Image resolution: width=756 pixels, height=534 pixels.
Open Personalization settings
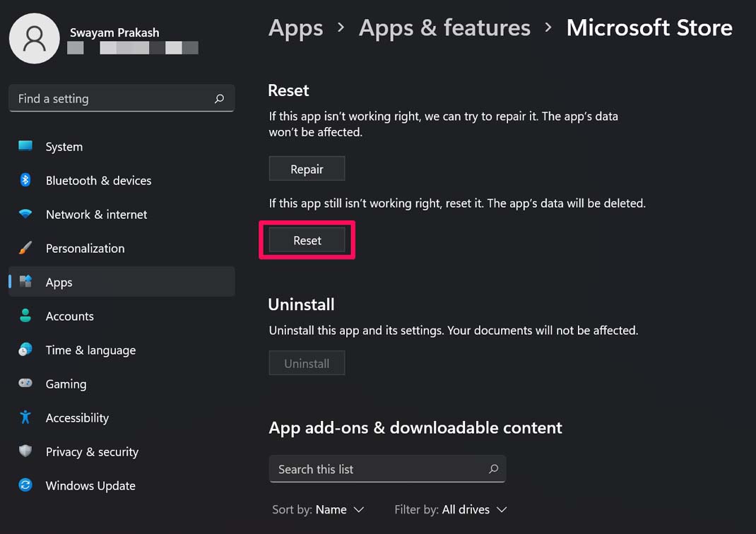click(122, 248)
